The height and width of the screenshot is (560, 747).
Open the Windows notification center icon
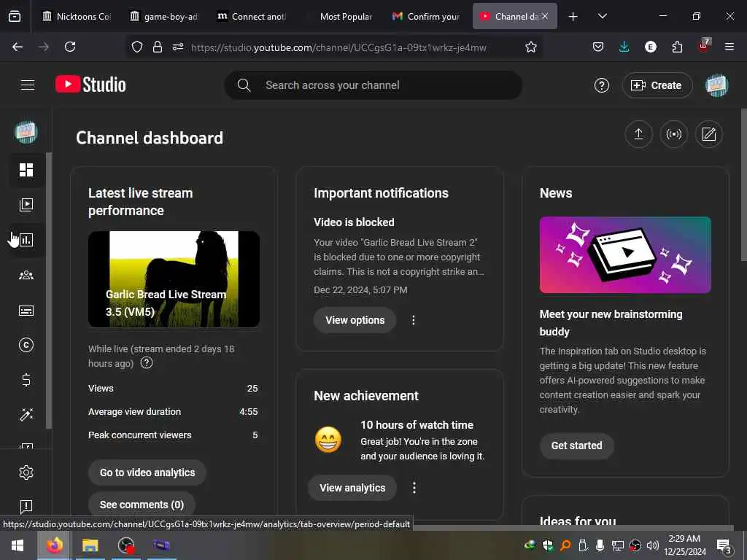pyautogui.click(x=724, y=545)
